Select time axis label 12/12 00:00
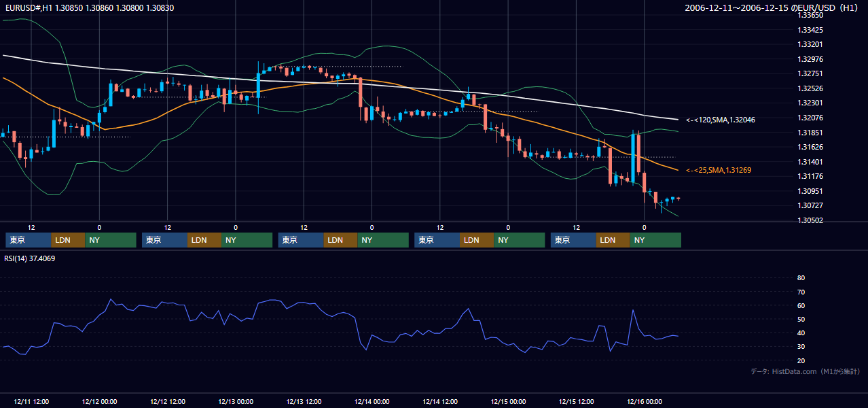Viewport: 868px width, 408px height. coord(99,401)
